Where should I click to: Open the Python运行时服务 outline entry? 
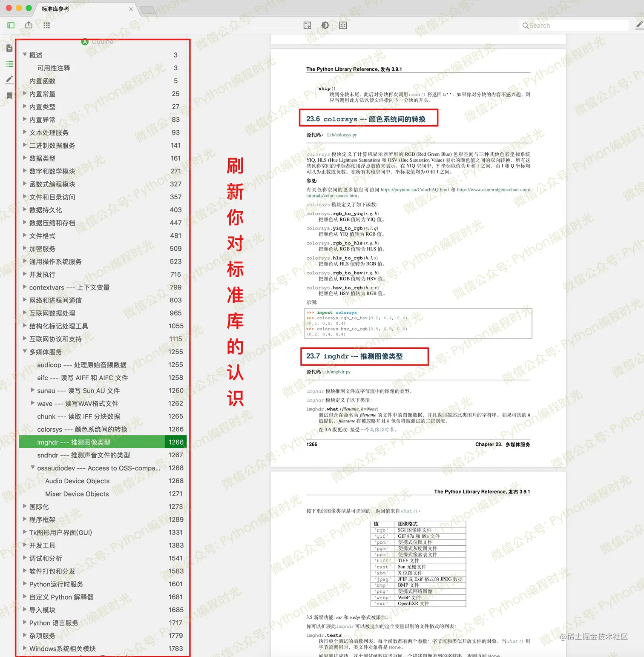[x=56, y=584]
